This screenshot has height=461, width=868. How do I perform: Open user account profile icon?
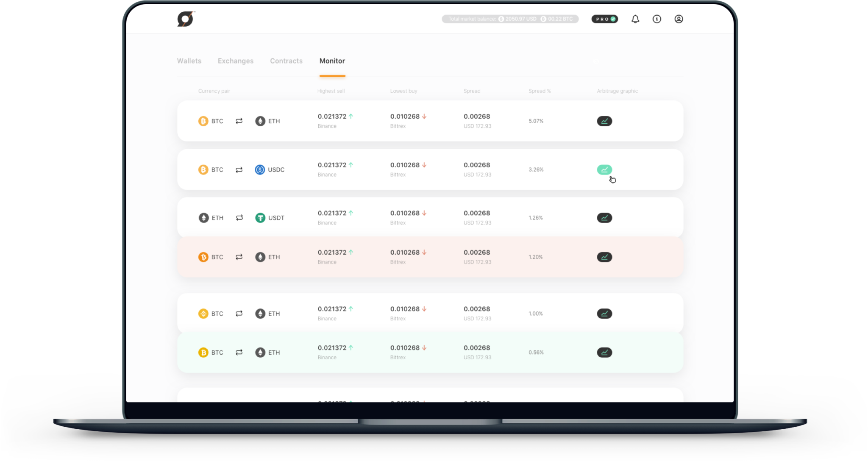tap(679, 19)
